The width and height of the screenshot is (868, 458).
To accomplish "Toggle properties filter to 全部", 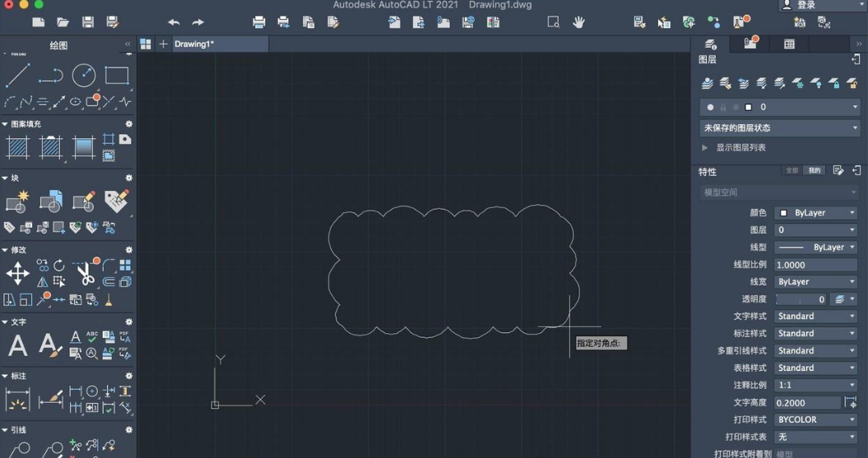I will click(x=792, y=170).
